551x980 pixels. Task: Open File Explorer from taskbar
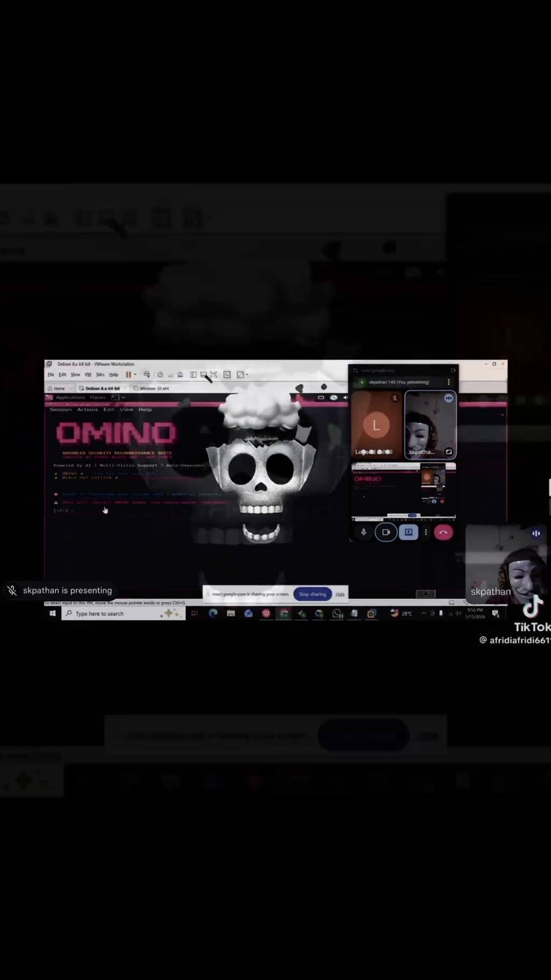pyautogui.click(x=231, y=613)
